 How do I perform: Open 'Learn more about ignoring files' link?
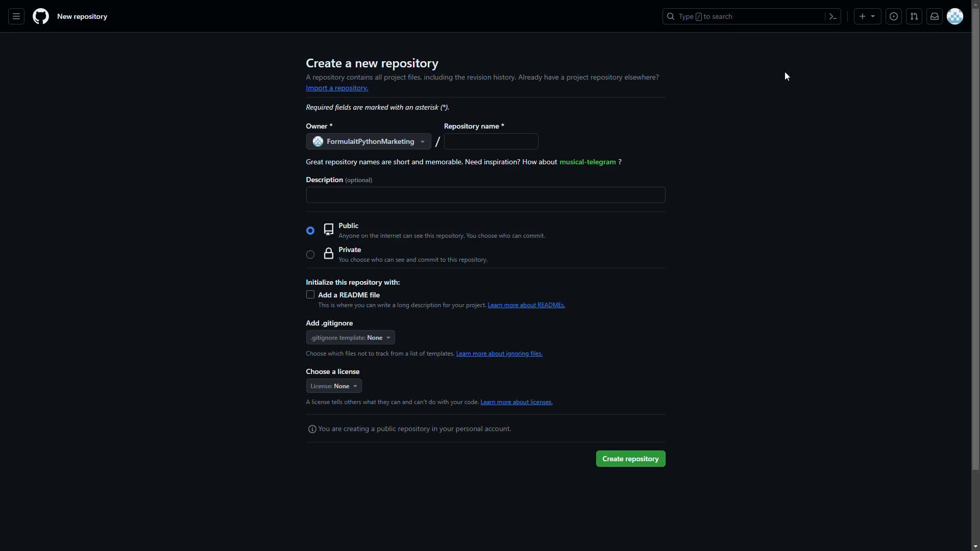pos(499,354)
